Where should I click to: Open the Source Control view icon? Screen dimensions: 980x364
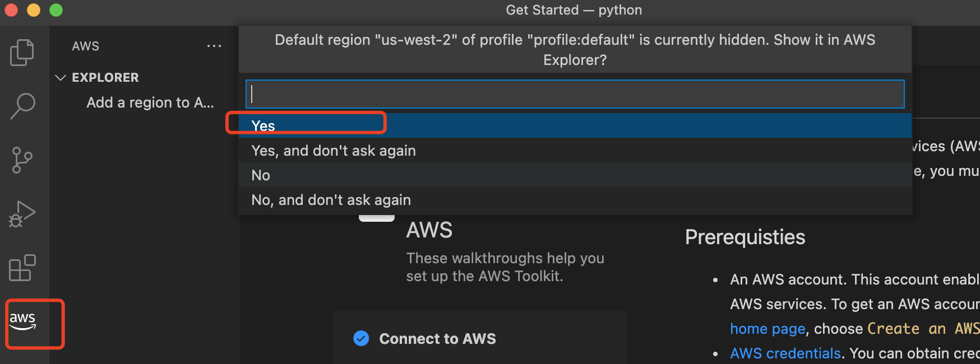[x=22, y=160]
